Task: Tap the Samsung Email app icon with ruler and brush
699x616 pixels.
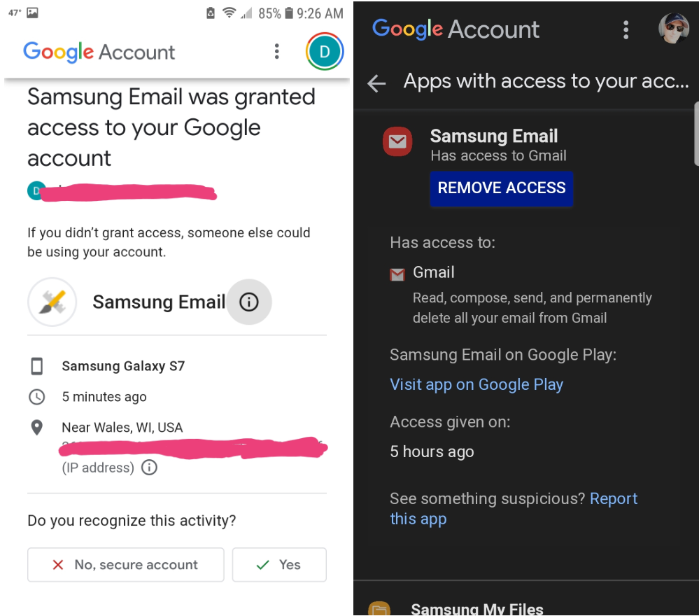Action: [x=52, y=302]
